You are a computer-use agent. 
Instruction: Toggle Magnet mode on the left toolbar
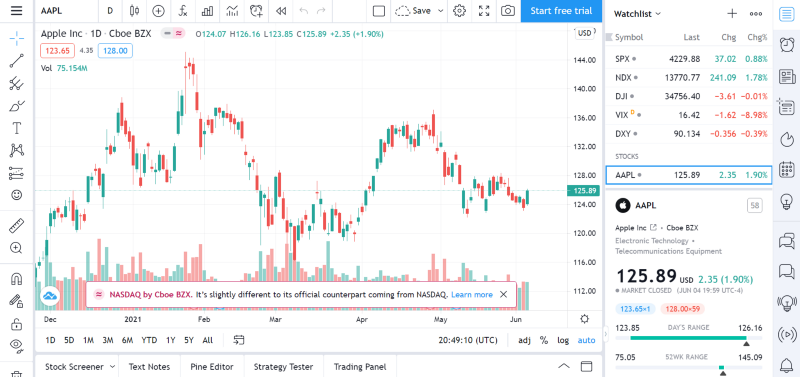(16, 279)
